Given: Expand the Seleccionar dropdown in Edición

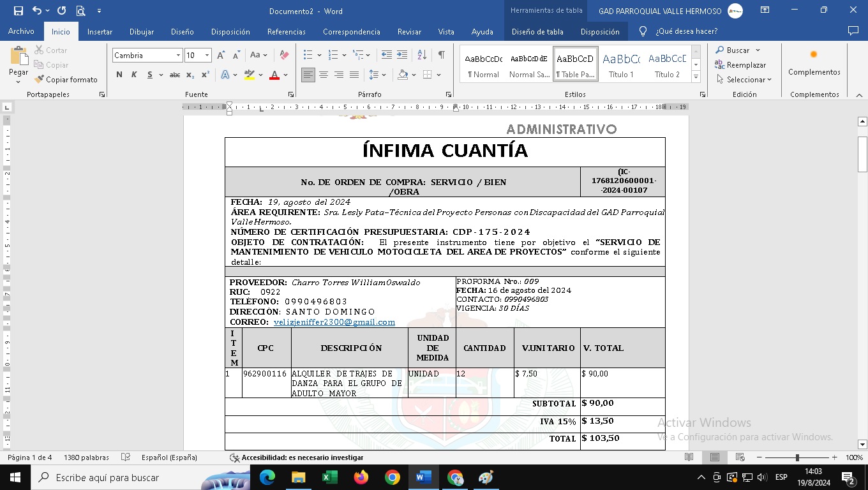Looking at the screenshot, I should coord(744,80).
